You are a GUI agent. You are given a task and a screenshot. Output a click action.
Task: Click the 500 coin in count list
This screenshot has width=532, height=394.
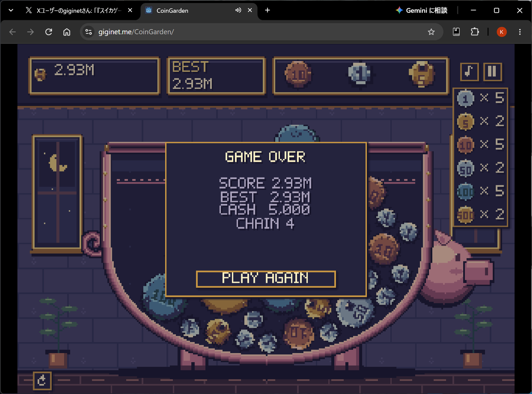click(x=465, y=215)
